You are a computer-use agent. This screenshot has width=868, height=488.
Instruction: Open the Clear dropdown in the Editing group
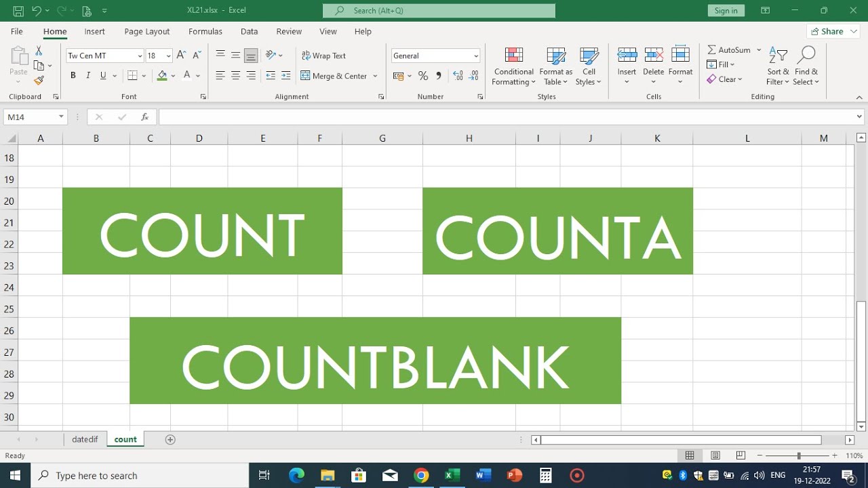point(724,79)
